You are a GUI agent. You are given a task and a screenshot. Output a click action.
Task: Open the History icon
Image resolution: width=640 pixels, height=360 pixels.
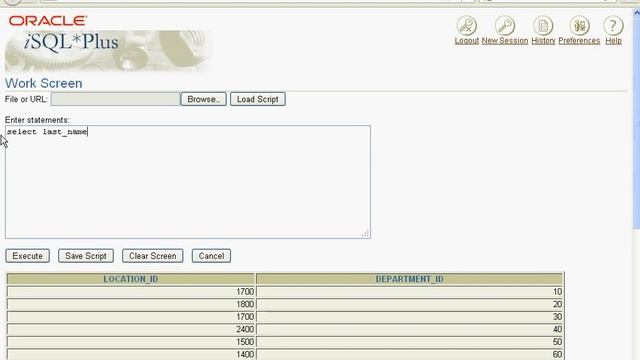point(543,26)
